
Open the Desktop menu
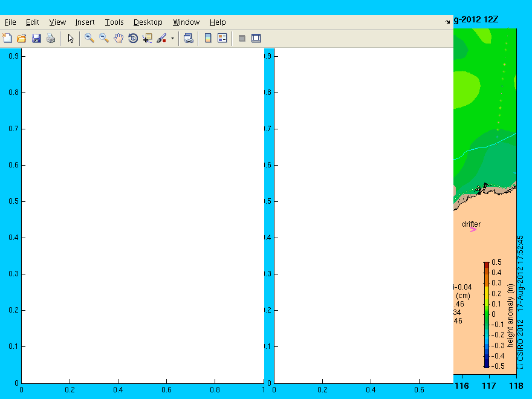coord(148,22)
